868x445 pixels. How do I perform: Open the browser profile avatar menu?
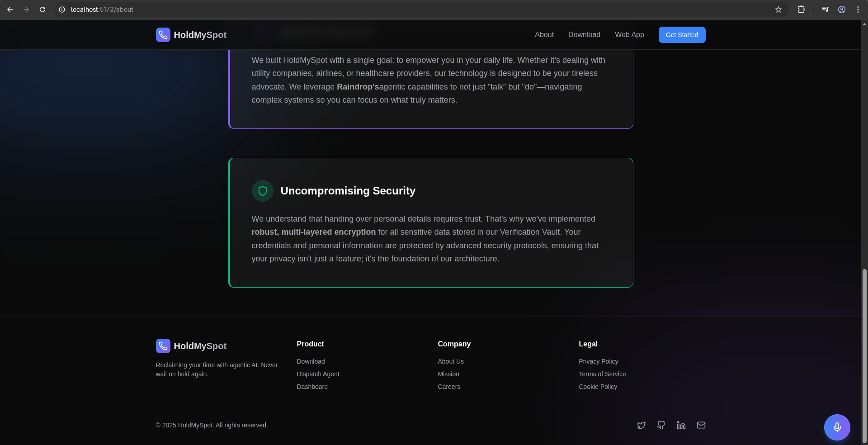pos(842,9)
